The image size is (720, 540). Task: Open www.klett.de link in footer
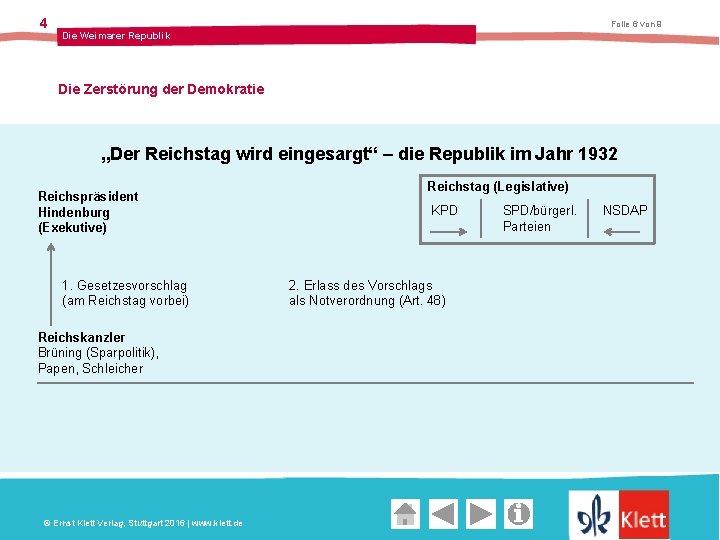[217, 523]
